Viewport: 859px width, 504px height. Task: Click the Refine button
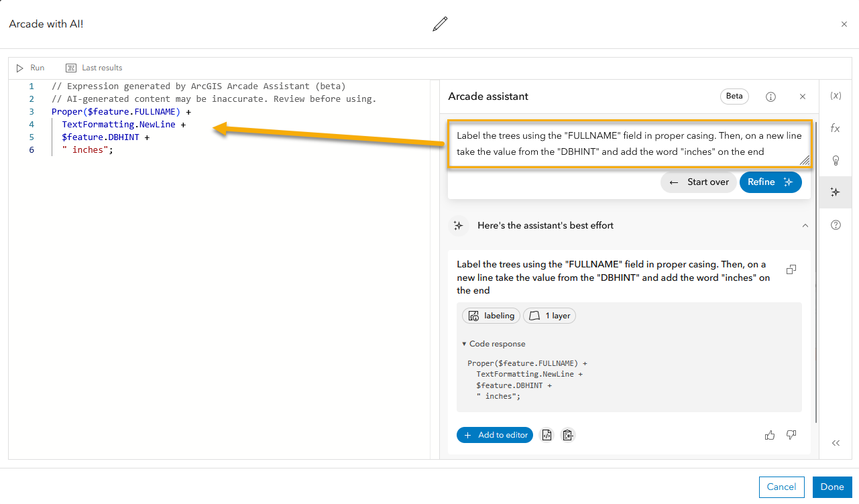coord(770,182)
